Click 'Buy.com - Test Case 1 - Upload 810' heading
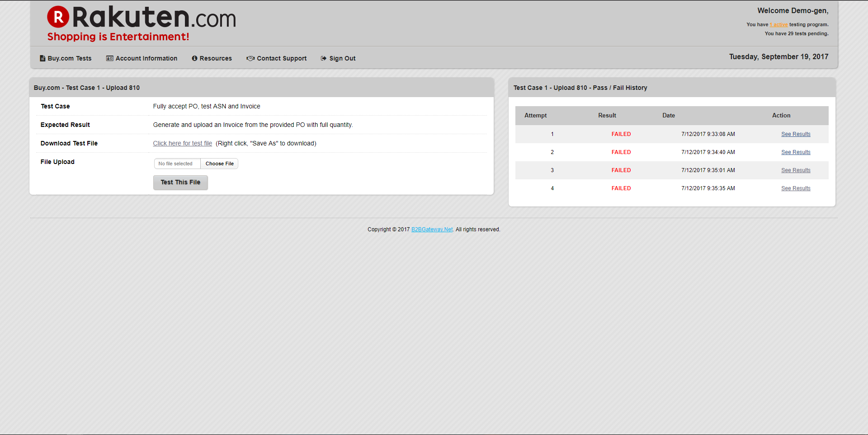Viewport: 868px width, 435px height. point(87,88)
